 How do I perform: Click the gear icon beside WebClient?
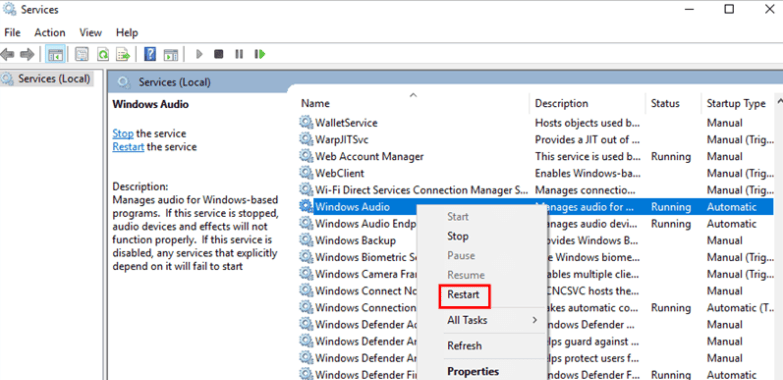306,173
